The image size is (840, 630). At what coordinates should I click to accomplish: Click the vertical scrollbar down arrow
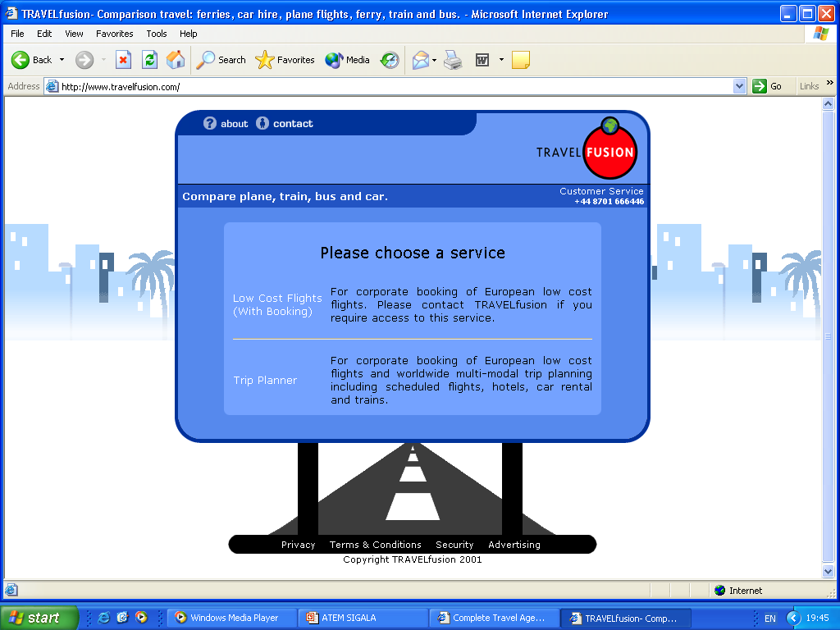(x=829, y=571)
